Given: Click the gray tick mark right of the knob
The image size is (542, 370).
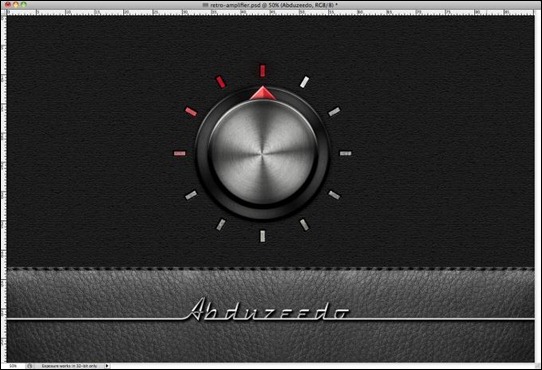Looking at the screenshot, I should click(345, 153).
